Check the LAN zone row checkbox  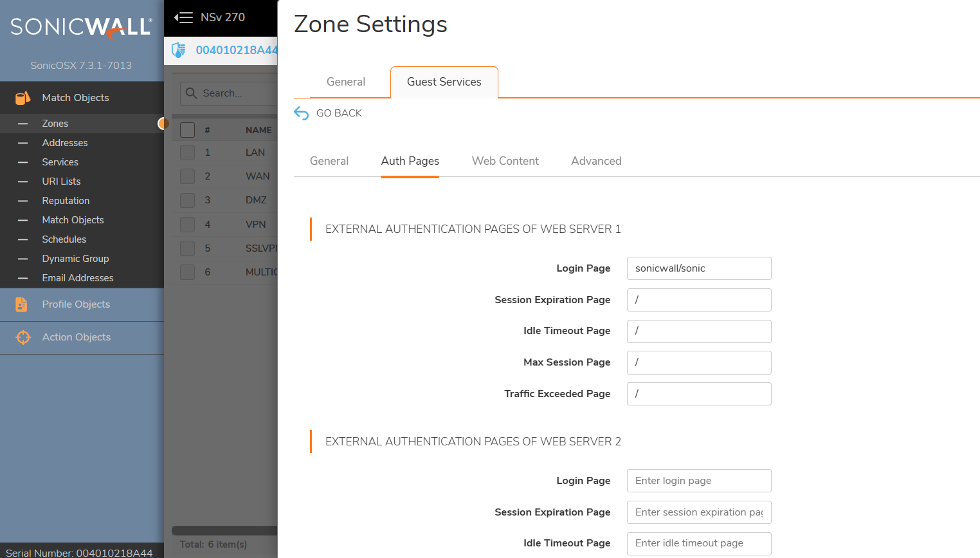pos(188,153)
